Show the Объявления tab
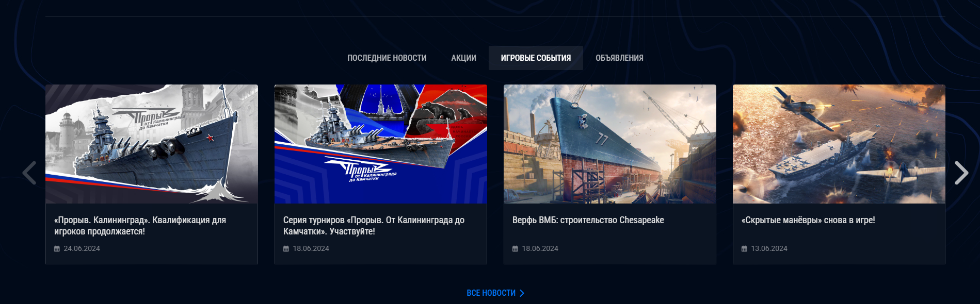 [619, 58]
